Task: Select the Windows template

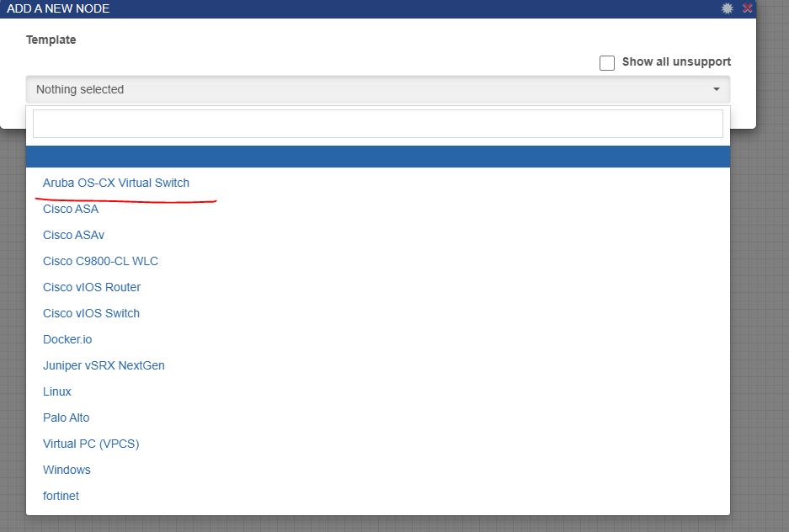Action: point(67,471)
